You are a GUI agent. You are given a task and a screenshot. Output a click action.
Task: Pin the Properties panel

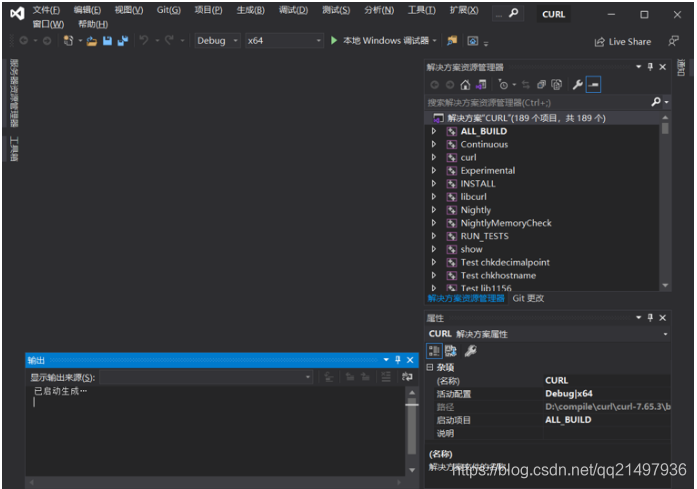click(650, 317)
